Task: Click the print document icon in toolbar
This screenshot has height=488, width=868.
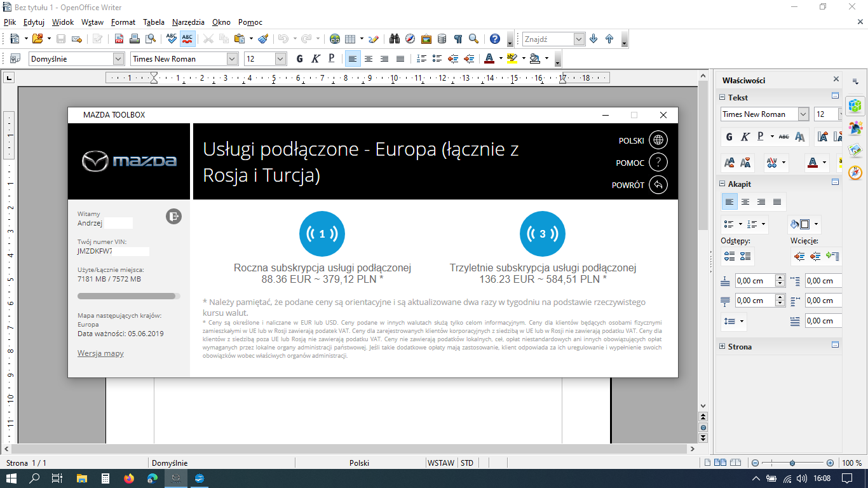Action: 134,39
